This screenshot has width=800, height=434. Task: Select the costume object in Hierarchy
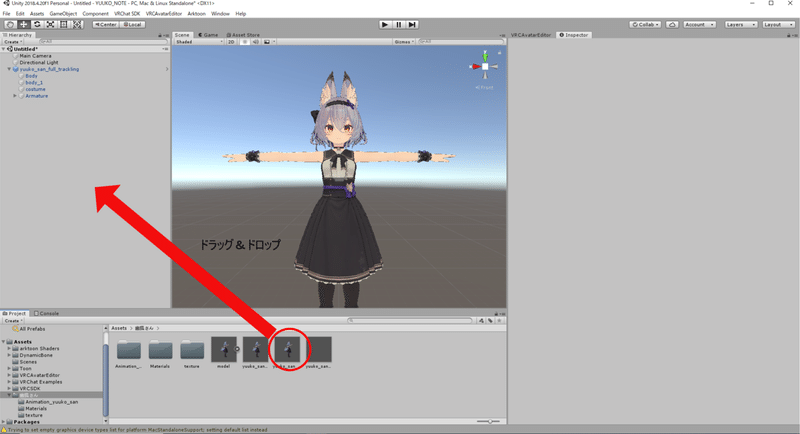point(35,89)
